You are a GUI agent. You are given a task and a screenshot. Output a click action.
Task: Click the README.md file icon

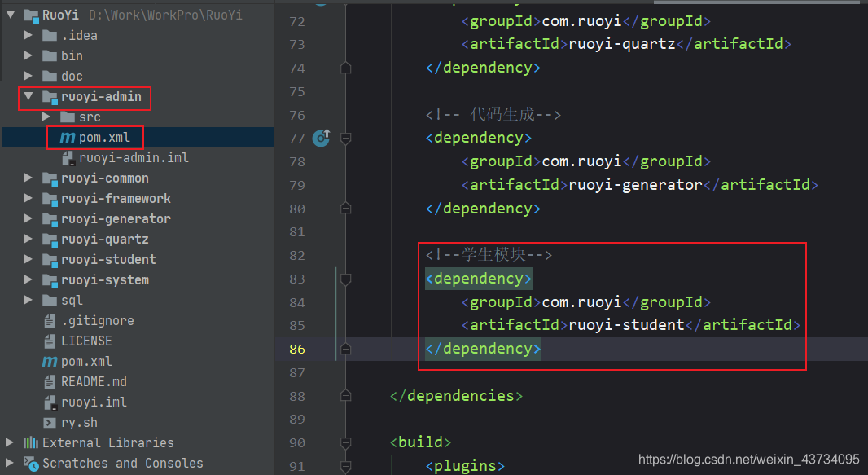50,382
